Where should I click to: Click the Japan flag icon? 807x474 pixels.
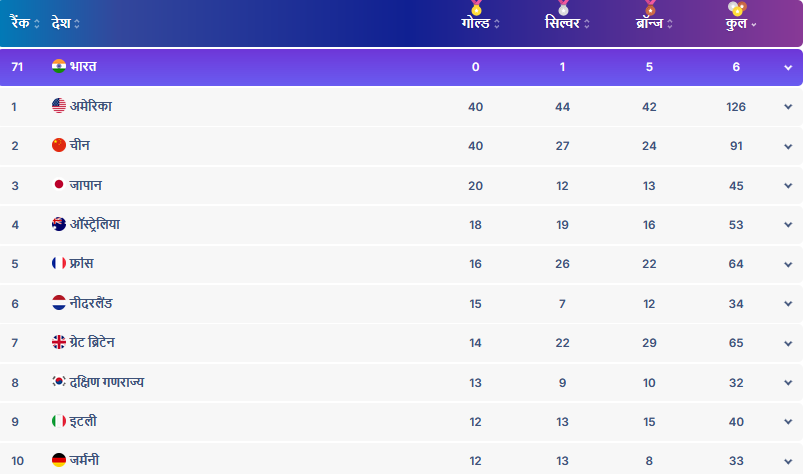coord(59,185)
